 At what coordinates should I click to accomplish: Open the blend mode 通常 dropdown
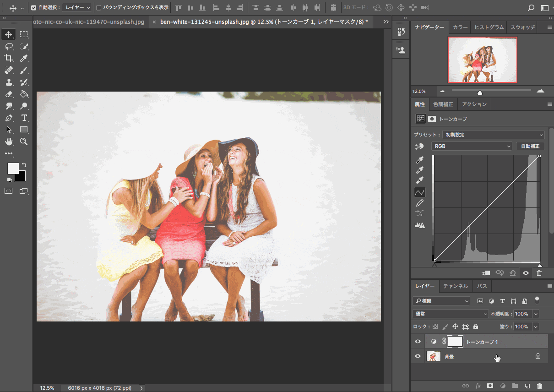pos(451,314)
